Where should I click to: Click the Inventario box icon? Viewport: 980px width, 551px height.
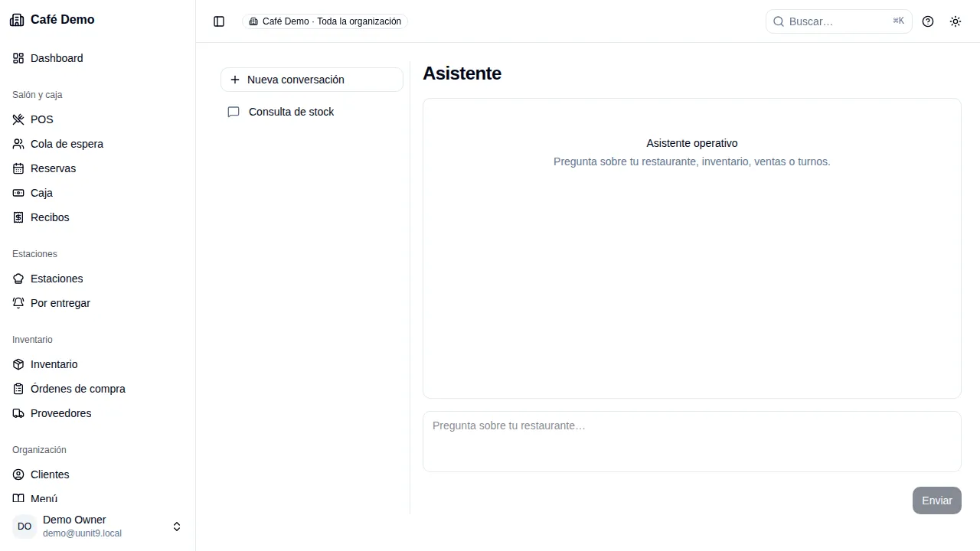pyautogui.click(x=18, y=364)
